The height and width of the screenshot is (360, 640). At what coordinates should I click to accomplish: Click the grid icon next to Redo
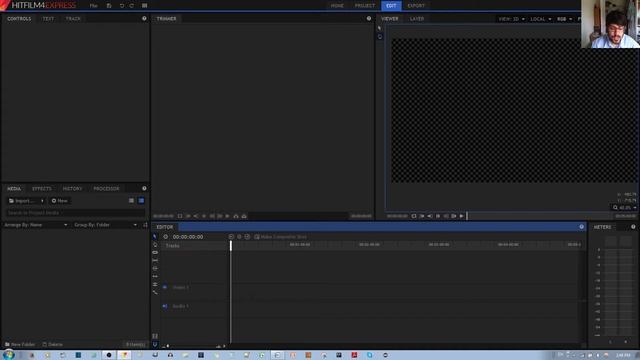pos(144,6)
